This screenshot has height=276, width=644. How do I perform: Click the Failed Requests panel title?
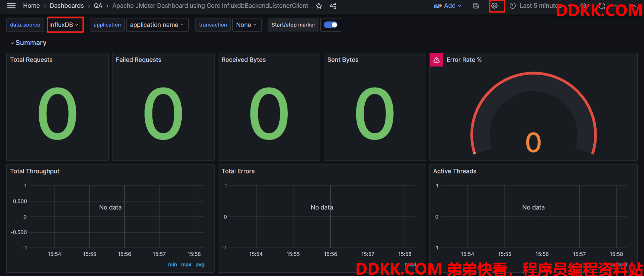tap(138, 60)
